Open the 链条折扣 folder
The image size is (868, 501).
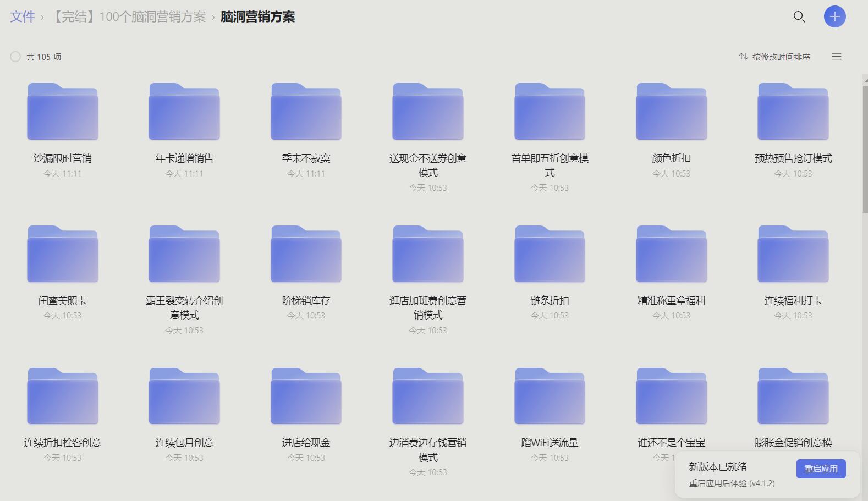tap(550, 255)
